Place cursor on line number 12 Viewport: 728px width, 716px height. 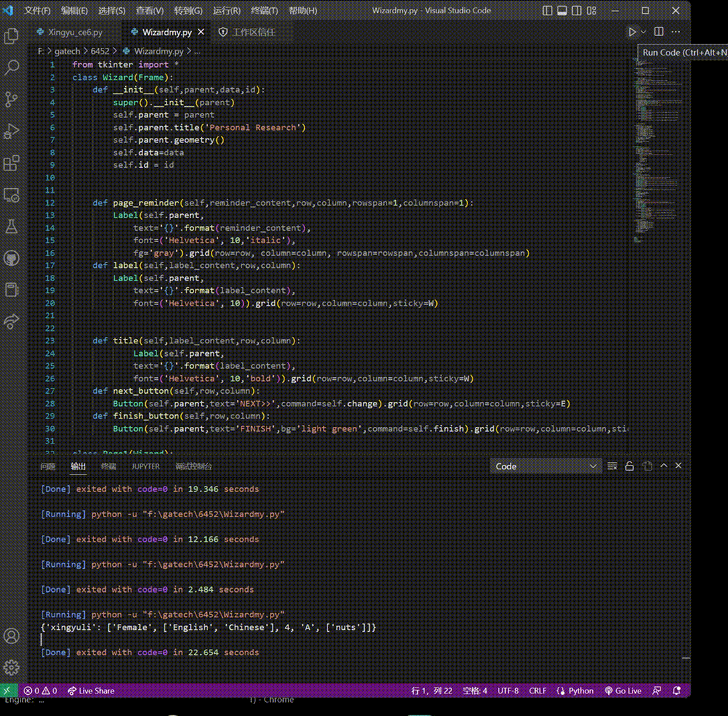[50, 203]
